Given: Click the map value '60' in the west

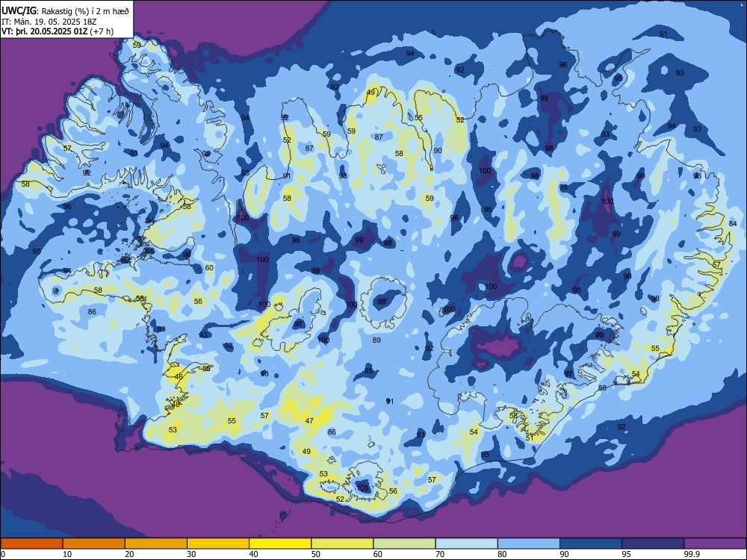Looking at the screenshot, I should pyautogui.click(x=209, y=268).
